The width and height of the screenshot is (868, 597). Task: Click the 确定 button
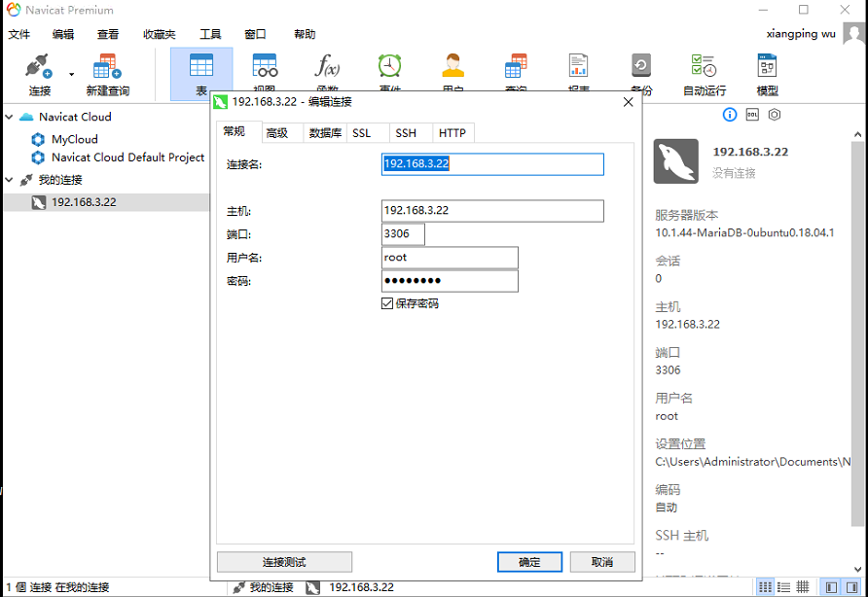coord(529,562)
